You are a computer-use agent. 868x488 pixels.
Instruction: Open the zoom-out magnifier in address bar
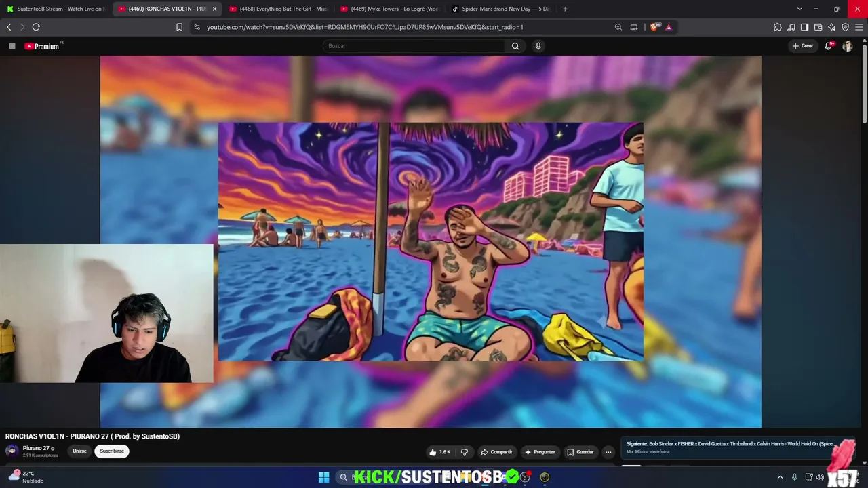coord(618,27)
